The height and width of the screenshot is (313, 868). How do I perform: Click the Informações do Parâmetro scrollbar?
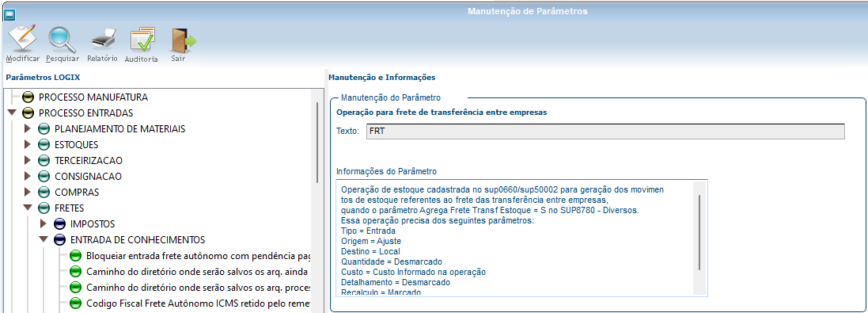699,233
